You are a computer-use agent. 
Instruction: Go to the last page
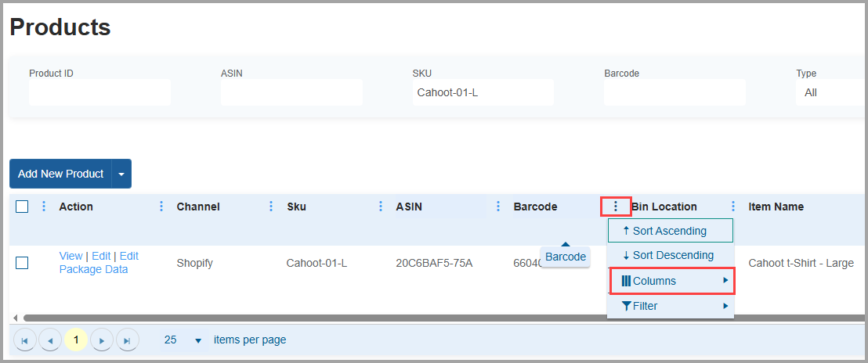pos(128,340)
